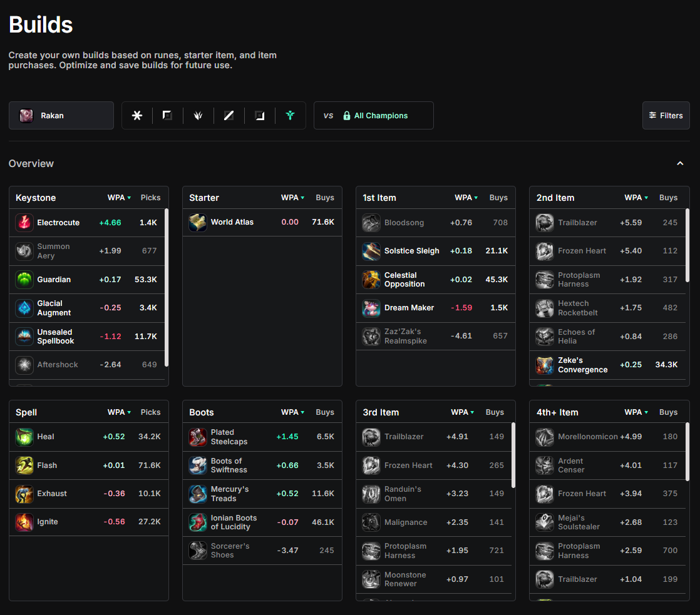Click the Keystone table scrollbar

point(167,288)
